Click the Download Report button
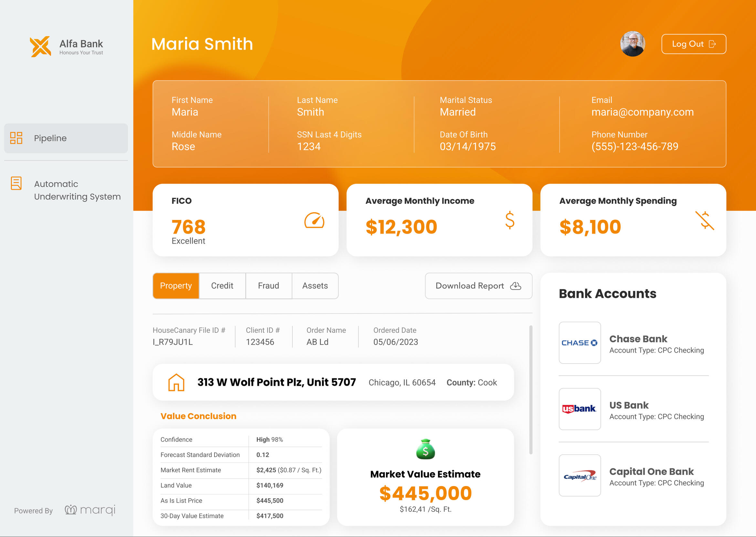This screenshot has width=756, height=537. pyautogui.click(x=478, y=286)
